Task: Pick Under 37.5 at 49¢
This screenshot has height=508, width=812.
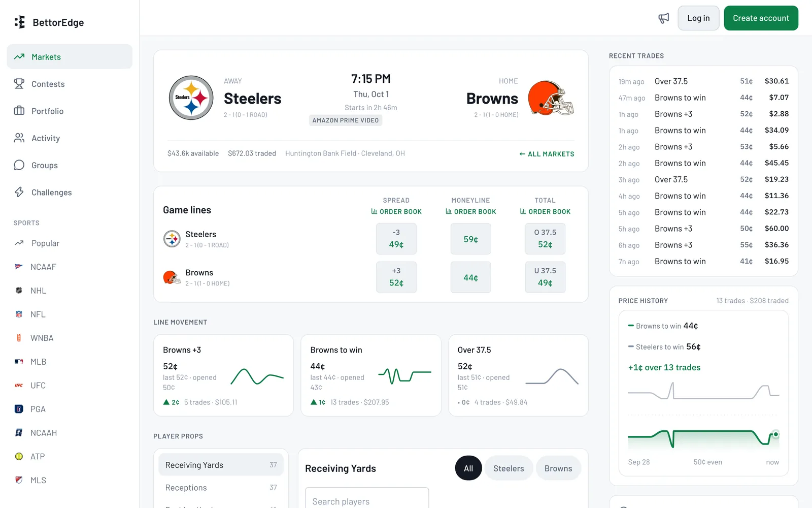Action: coord(545,277)
